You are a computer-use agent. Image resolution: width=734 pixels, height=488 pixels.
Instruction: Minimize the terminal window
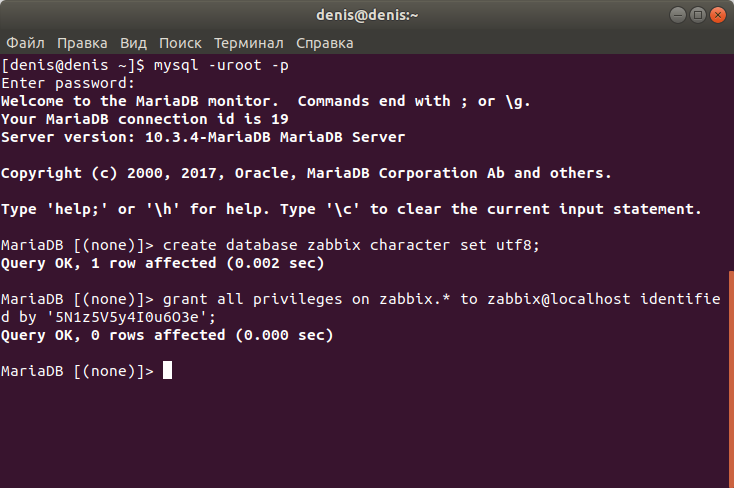tap(677, 15)
